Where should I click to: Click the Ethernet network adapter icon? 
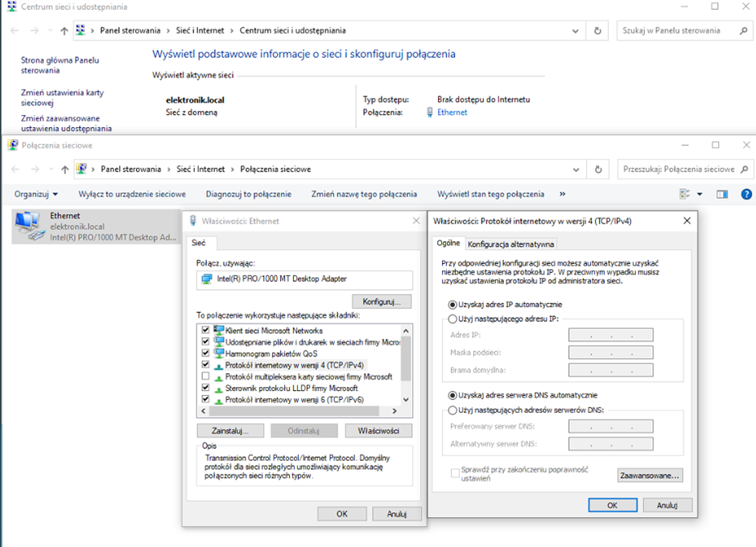click(29, 225)
